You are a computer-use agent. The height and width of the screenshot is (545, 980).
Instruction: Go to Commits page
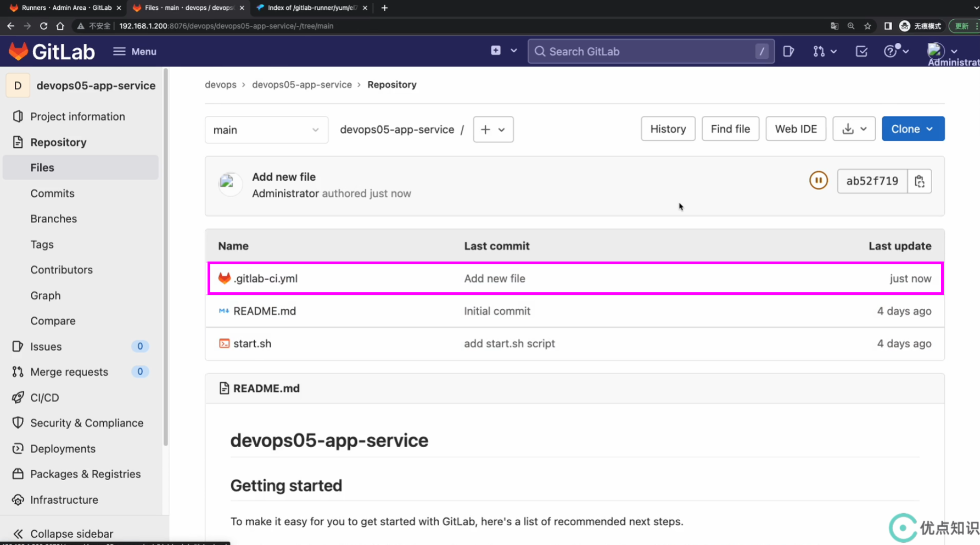pos(52,193)
